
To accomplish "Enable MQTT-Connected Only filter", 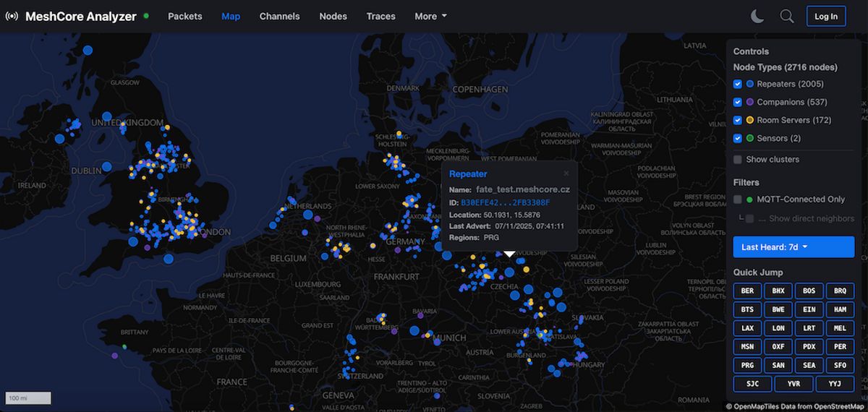I will (x=738, y=199).
